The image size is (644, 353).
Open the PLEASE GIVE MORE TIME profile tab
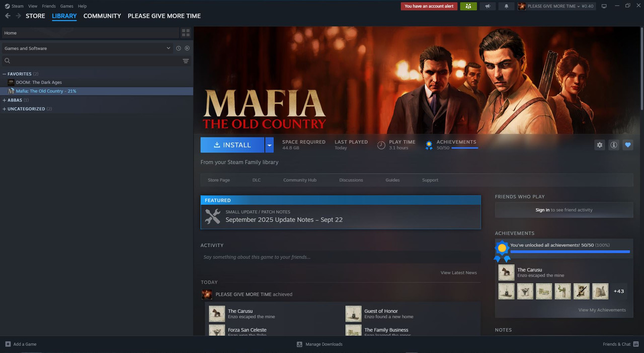(164, 16)
